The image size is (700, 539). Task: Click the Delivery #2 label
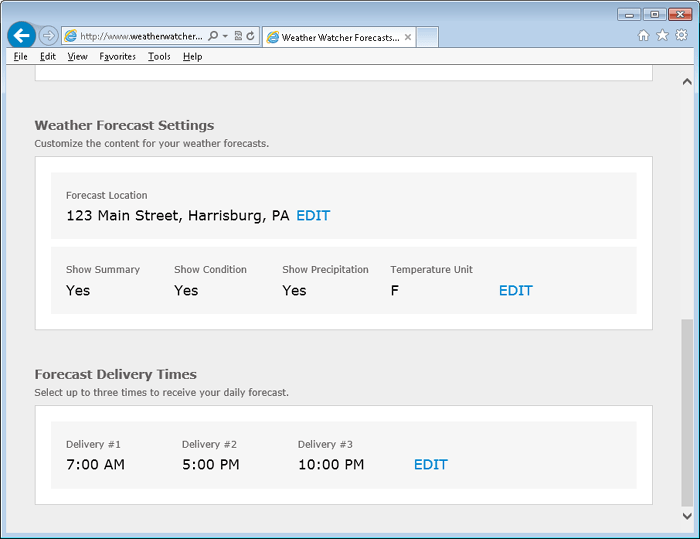point(209,444)
